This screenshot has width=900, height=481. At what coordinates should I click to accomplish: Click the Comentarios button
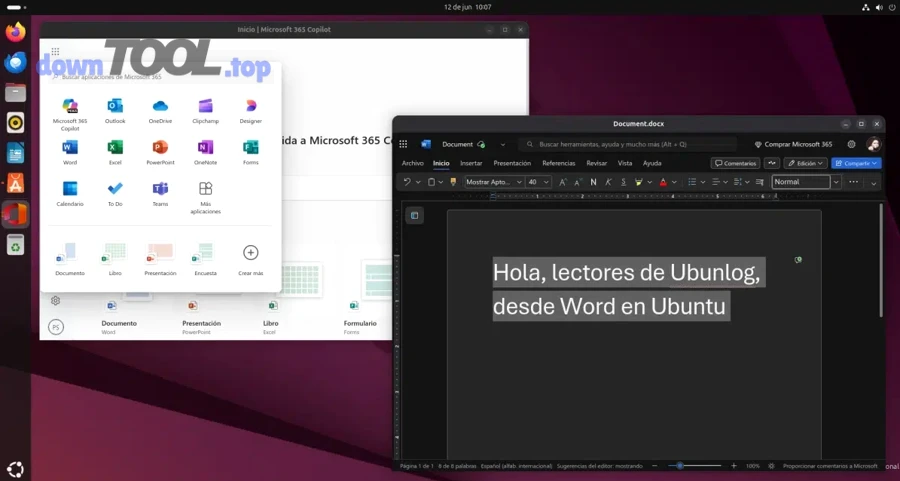point(735,163)
